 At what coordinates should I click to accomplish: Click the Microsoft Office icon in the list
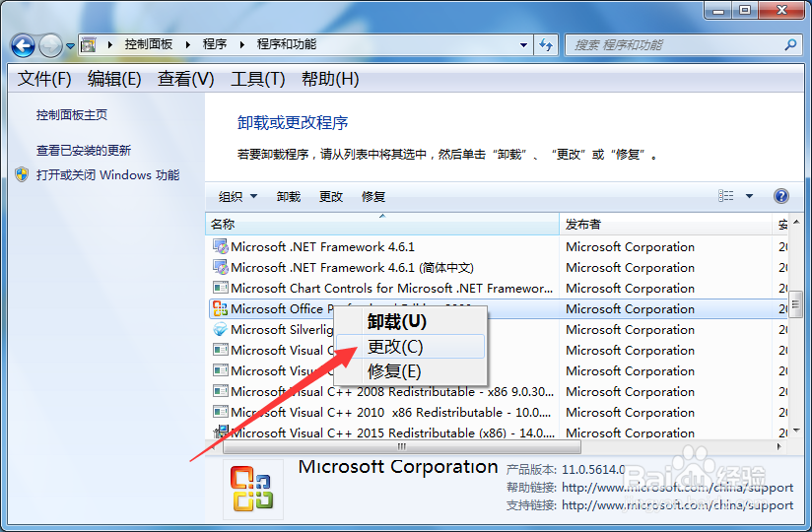tap(220, 309)
